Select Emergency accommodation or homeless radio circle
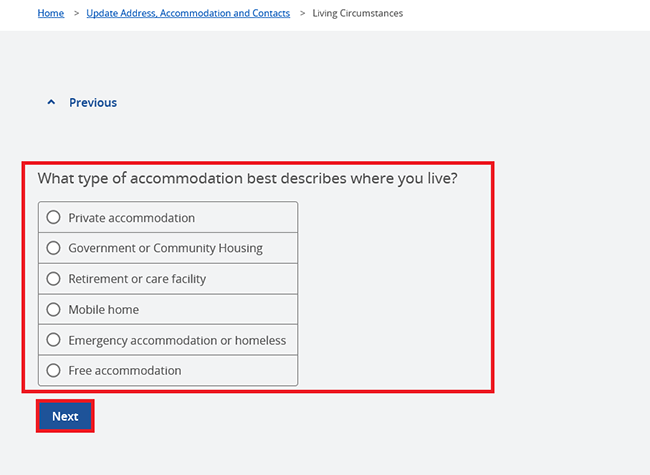Image resolution: width=650 pixels, height=475 pixels. click(54, 340)
